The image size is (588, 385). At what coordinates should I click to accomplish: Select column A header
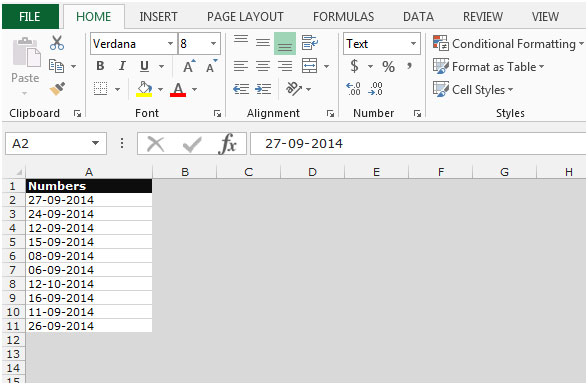(89, 172)
